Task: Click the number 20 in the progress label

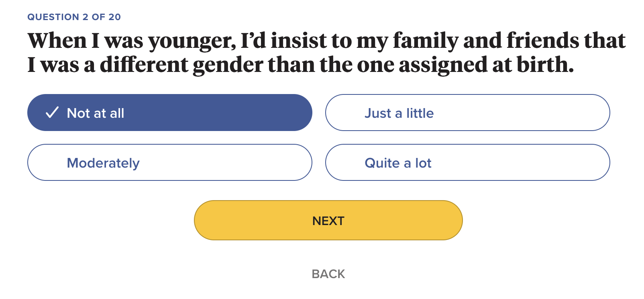Action: click(114, 17)
